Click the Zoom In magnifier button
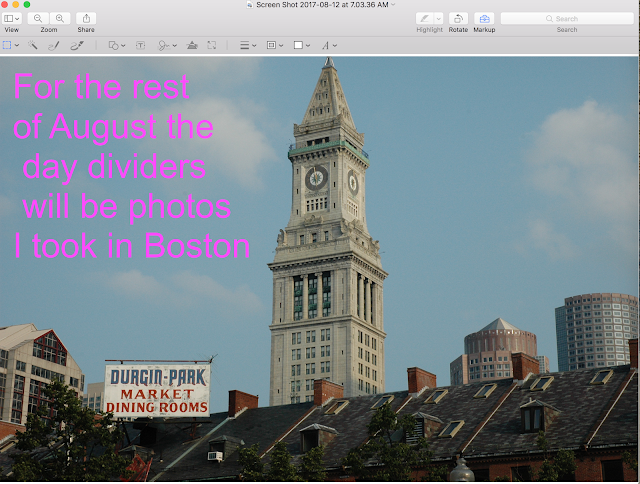Image resolution: width=640 pixels, height=484 pixels. click(60, 18)
